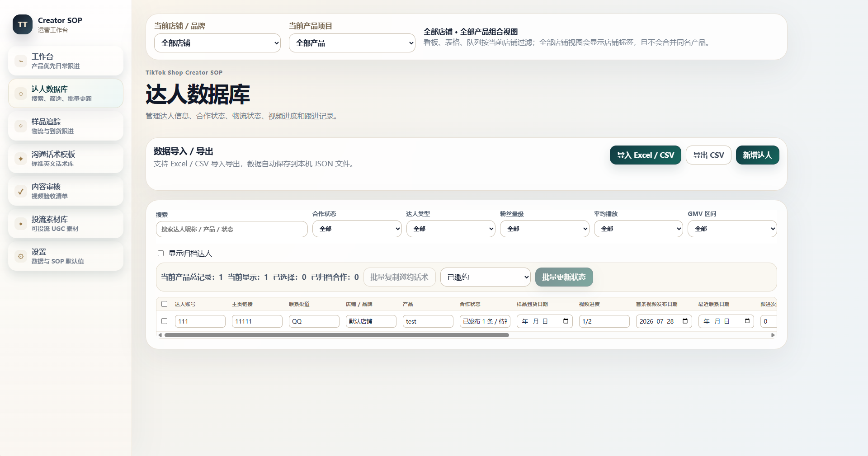
Task: Click the 主页链接 field containing 11111
Action: (257, 321)
